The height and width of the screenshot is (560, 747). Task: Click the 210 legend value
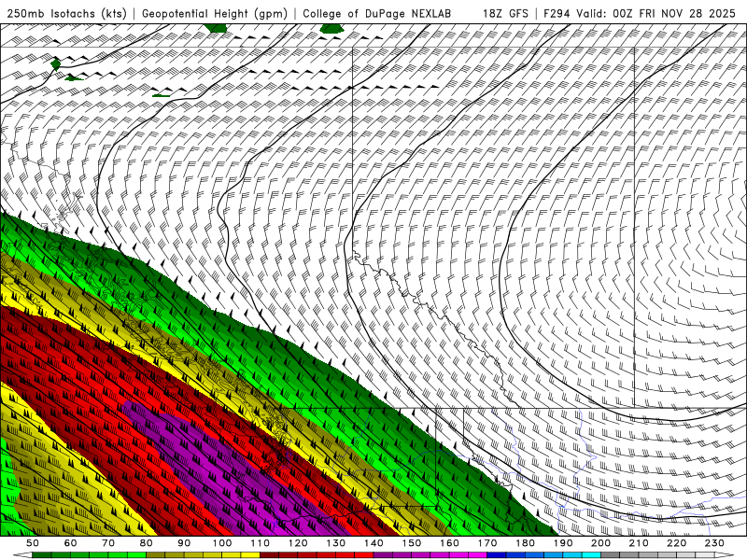640,543
